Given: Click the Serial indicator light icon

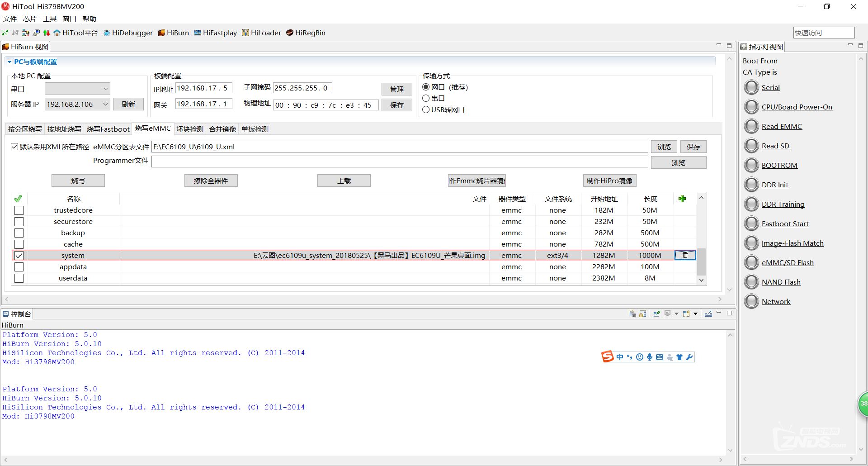Looking at the screenshot, I should click(x=751, y=87).
